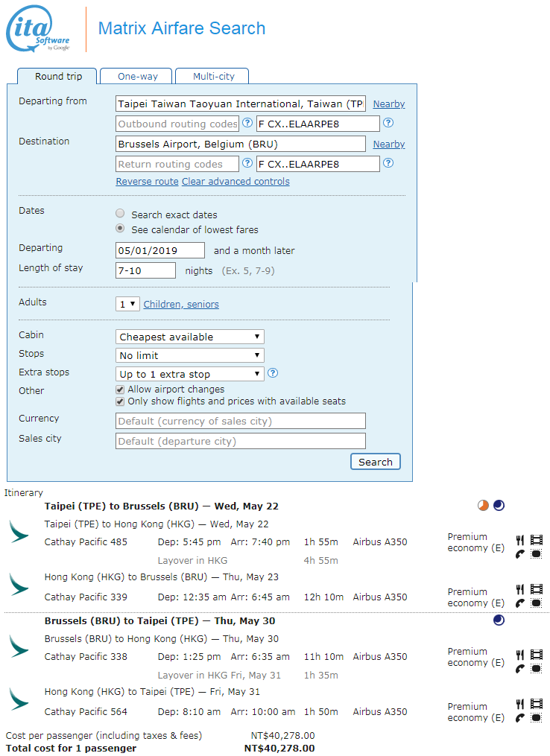550x756 pixels.
Task: Click the Length of stay field
Action: (x=146, y=270)
